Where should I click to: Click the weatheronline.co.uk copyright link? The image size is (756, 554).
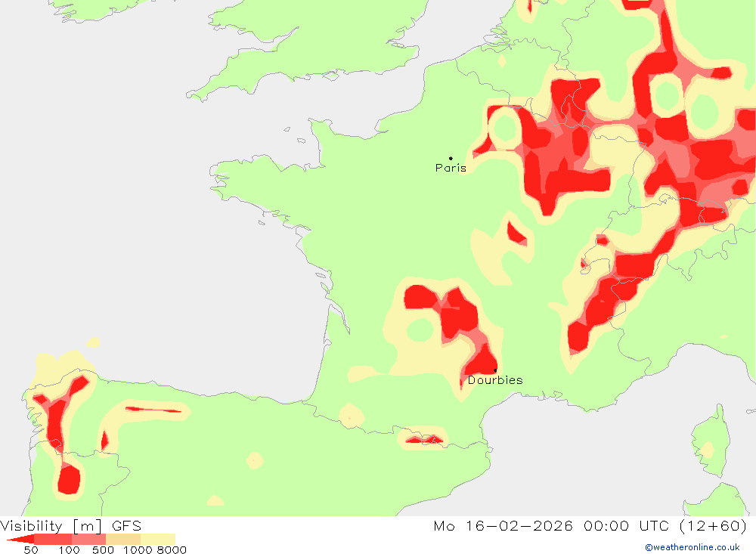[692, 547]
